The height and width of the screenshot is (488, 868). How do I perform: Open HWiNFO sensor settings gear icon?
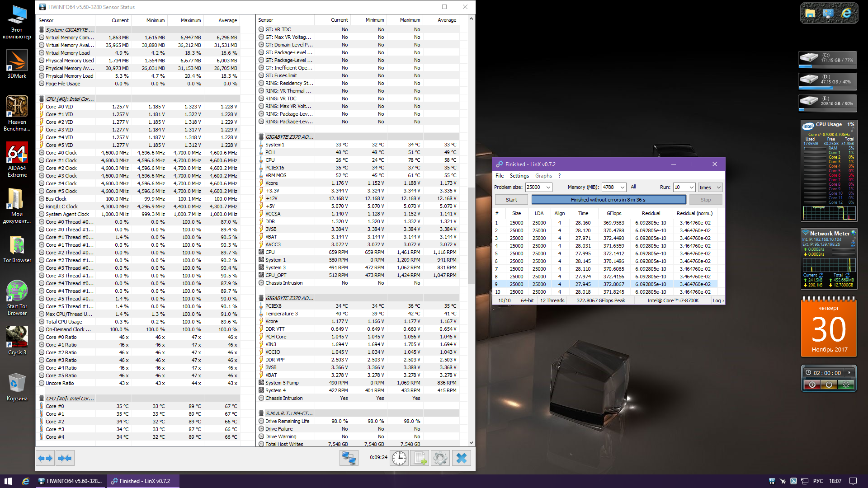click(x=440, y=458)
